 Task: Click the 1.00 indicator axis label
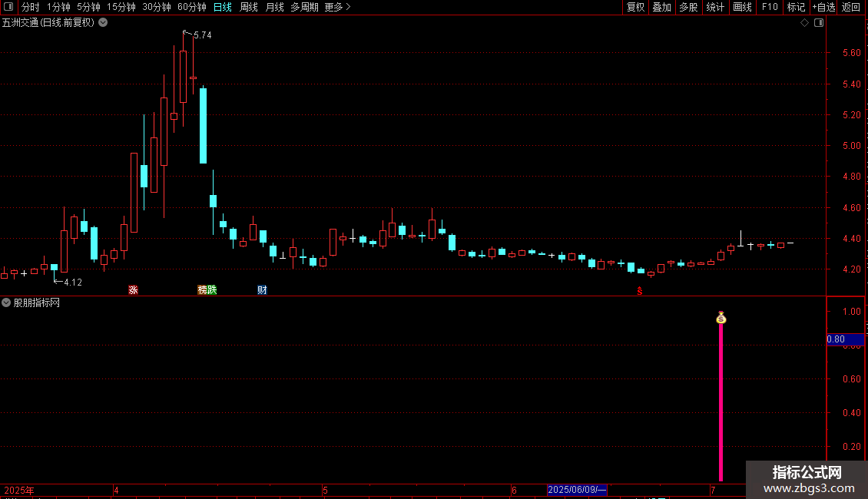pyautogui.click(x=851, y=312)
